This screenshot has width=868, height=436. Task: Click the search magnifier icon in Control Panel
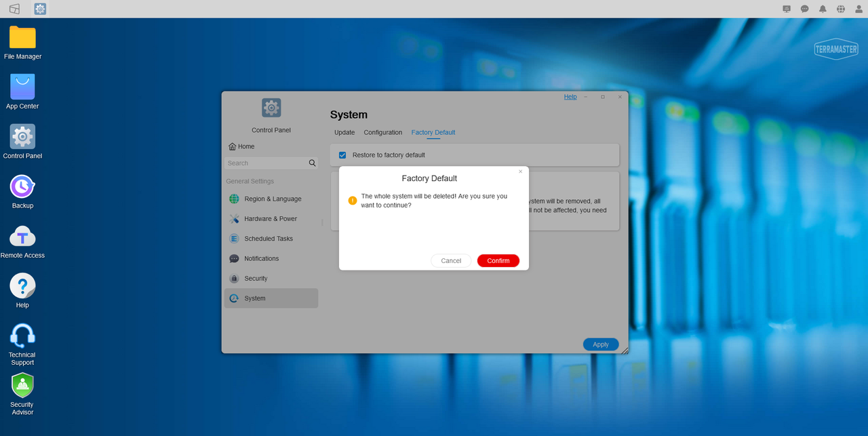pos(312,163)
